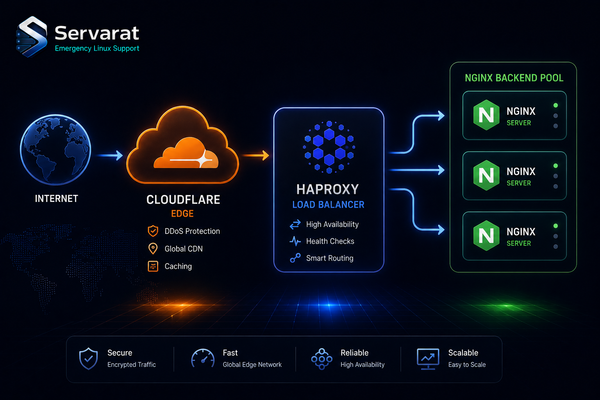Click the Reliable heading in the bottom bar
This screenshot has width=600, height=400.
pyautogui.click(x=354, y=353)
